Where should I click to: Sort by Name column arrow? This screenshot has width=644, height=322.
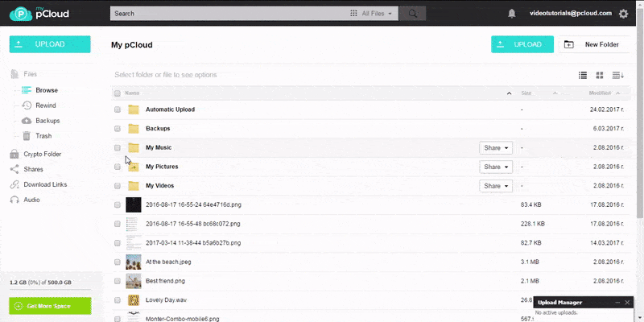[x=510, y=93]
